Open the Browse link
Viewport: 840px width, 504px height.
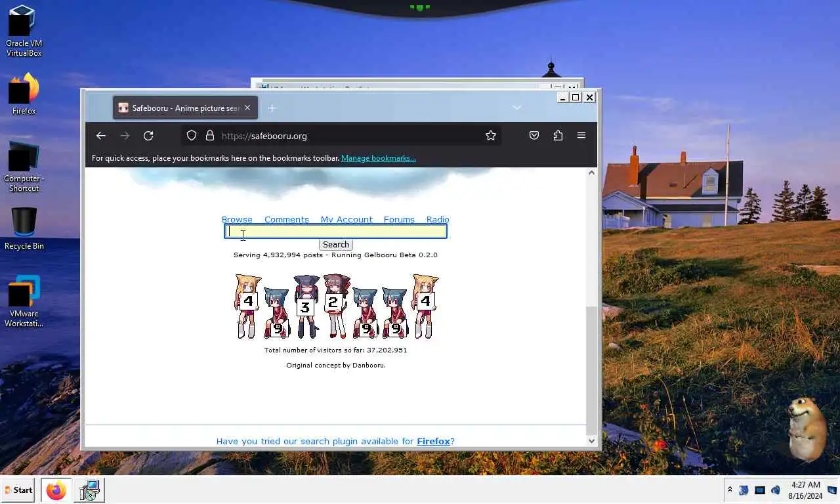237,219
